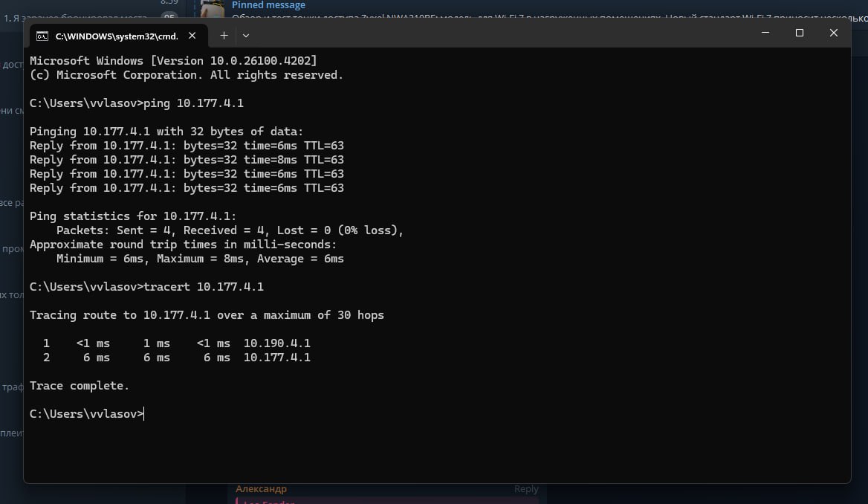Open the Pinned message in chat window
The image size is (868, 504).
tap(268, 5)
